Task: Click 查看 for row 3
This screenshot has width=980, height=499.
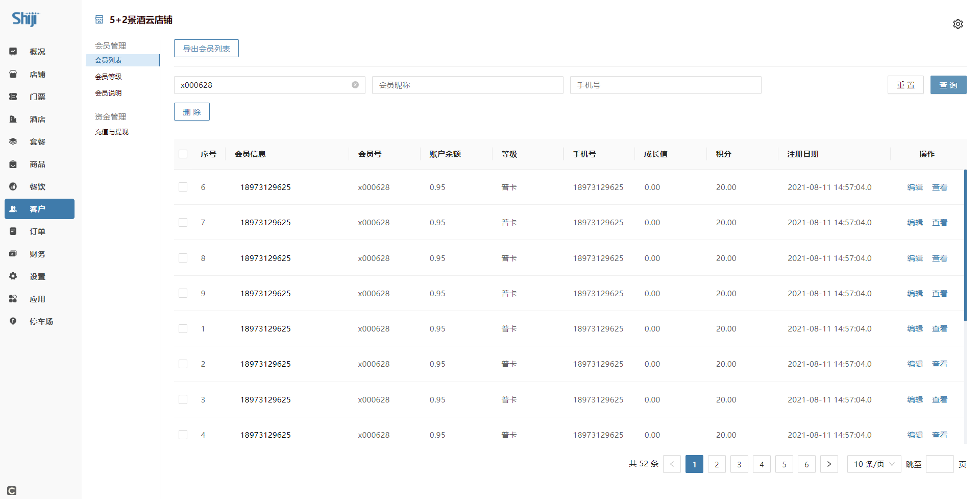Action: [940, 399]
